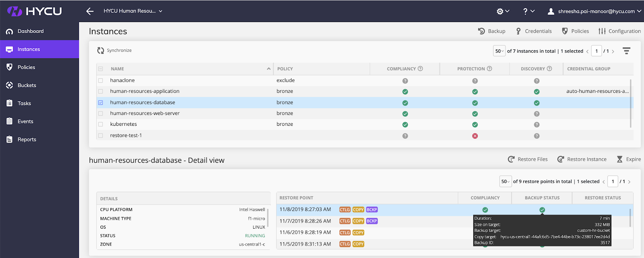
Task: Check the hanaclone instance checkbox
Action: click(101, 80)
